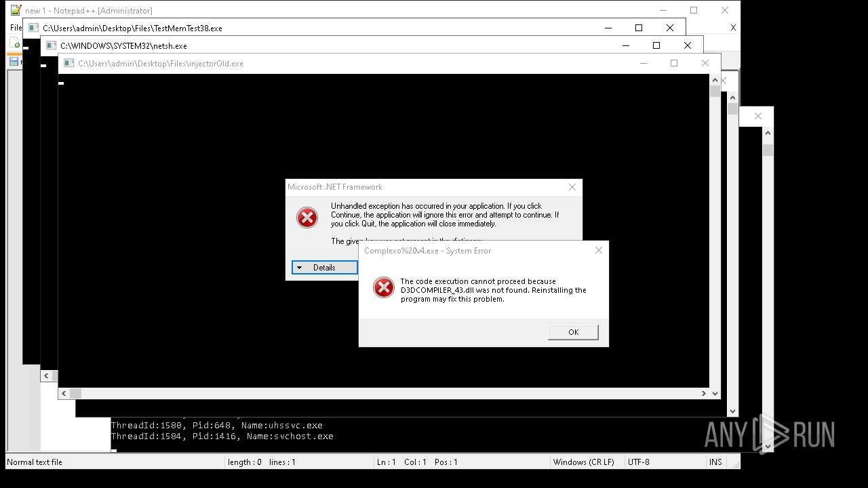Click the injectorOld.exe vertical scrollbar up arrow
Viewport: 868px width, 488px height.
[x=715, y=80]
